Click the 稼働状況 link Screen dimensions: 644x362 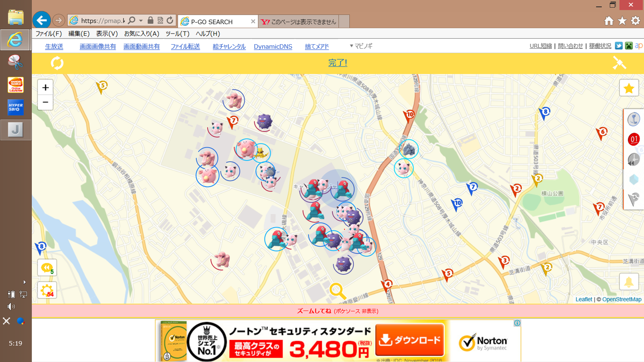(x=600, y=46)
